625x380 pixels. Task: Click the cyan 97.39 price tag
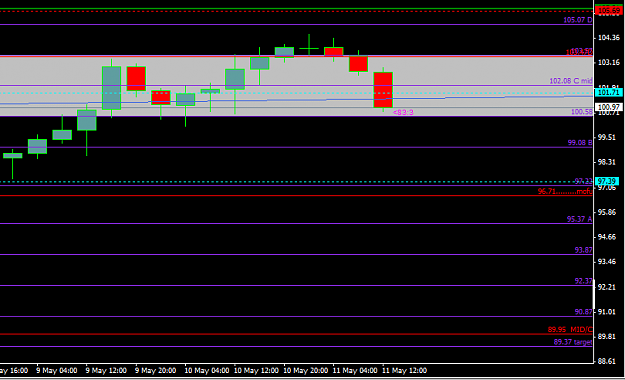[607, 181]
